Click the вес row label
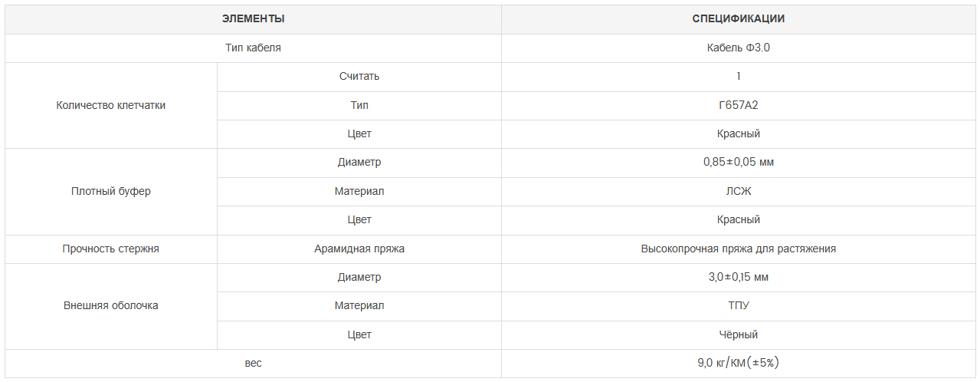This screenshot has width=980, height=382. 253,363
